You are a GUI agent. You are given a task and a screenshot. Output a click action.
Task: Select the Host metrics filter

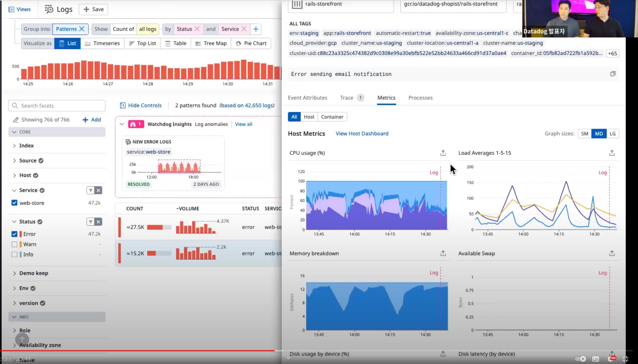[309, 117]
